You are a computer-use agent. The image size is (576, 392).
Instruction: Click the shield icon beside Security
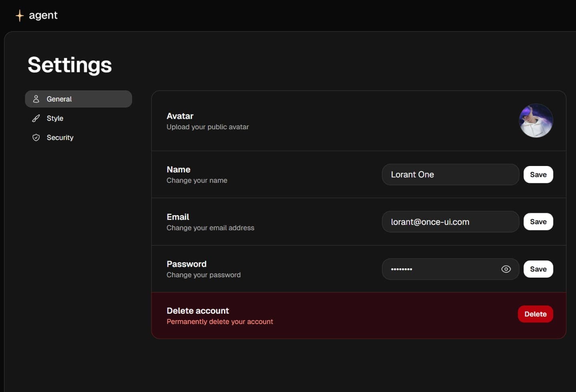coord(36,137)
